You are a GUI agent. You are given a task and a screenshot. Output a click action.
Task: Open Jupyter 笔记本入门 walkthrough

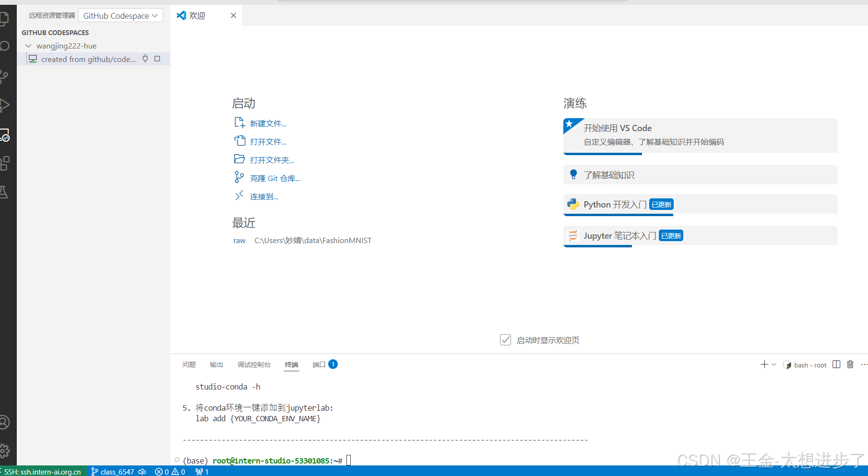701,236
